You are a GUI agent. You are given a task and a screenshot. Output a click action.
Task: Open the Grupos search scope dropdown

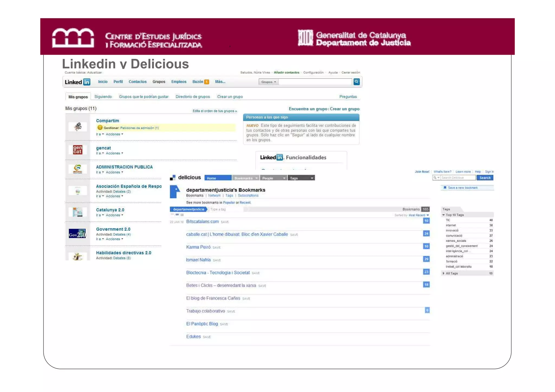(x=268, y=82)
